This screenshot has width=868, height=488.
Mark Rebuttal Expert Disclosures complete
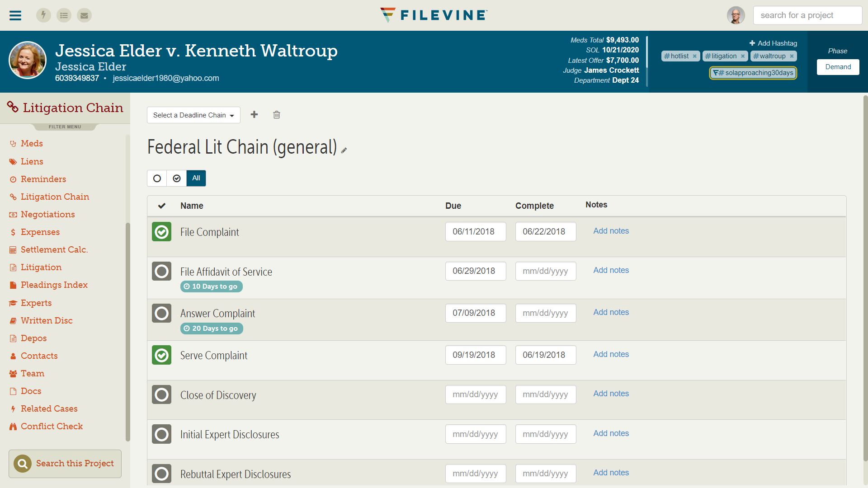[161, 474]
